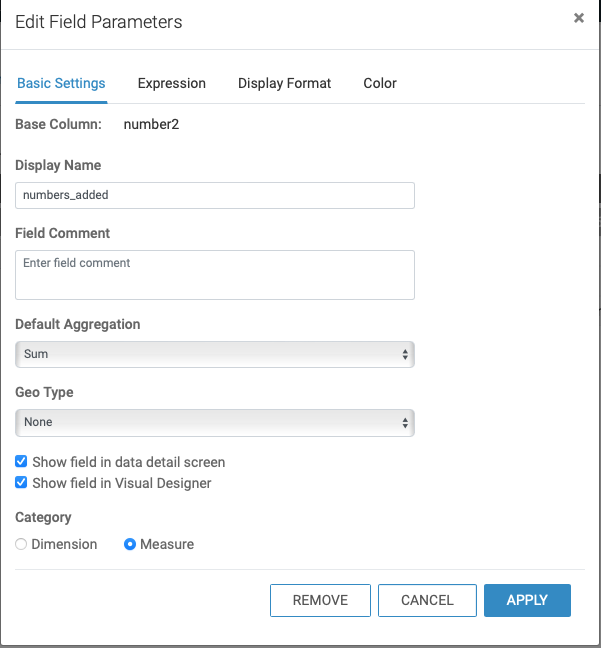This screenshot has height=648, width=601.
Task: Click the Default Aggregation label
Action: click(78, 325)
